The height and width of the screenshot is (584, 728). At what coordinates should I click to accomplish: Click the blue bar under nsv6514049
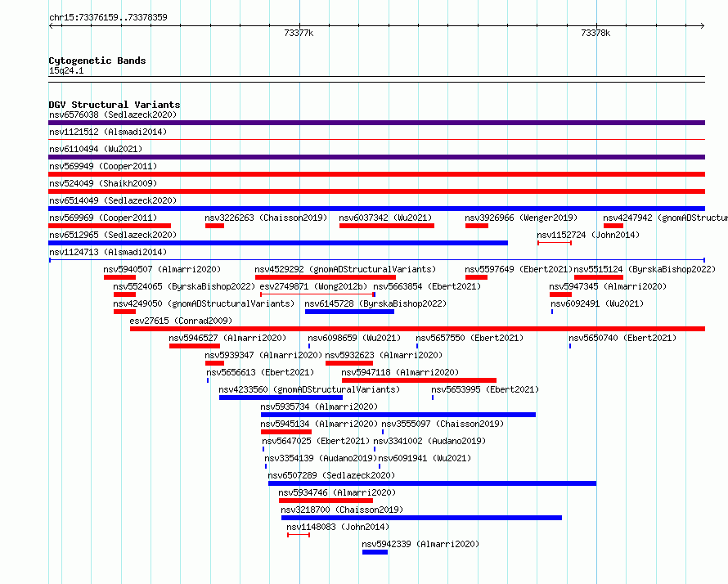(376, 209)
